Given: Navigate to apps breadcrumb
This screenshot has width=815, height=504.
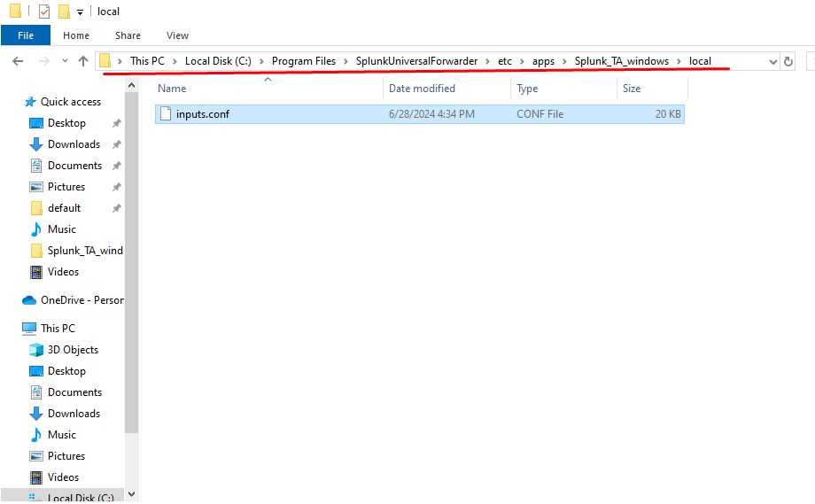Looking at the screenshot, I should [543, 61].
